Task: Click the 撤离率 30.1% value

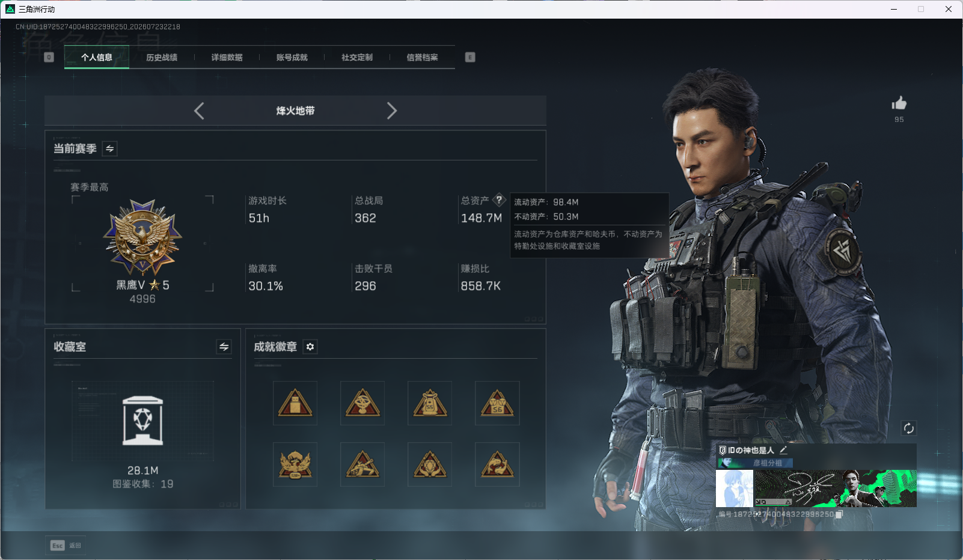Action: [266, 286]
